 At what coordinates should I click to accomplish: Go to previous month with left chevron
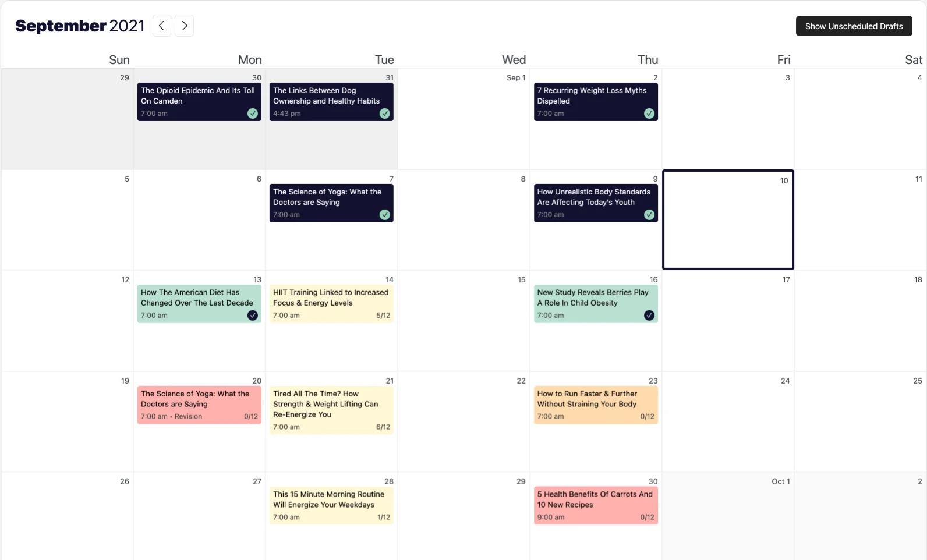162,26
